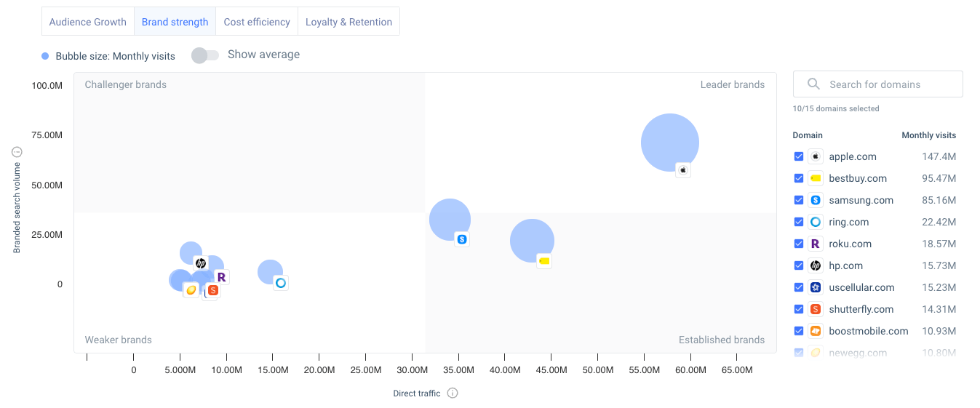Deselect the boostmobile.com checkbox
The image size is (980, 408).
[x=799, y=331]
